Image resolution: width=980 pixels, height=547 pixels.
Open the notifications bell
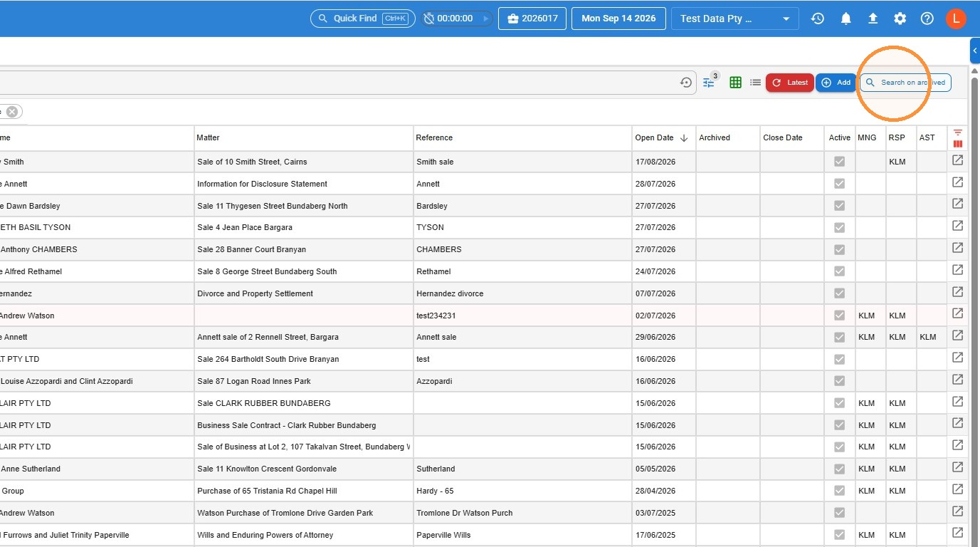pyautogui.click(x=845, y=19)
